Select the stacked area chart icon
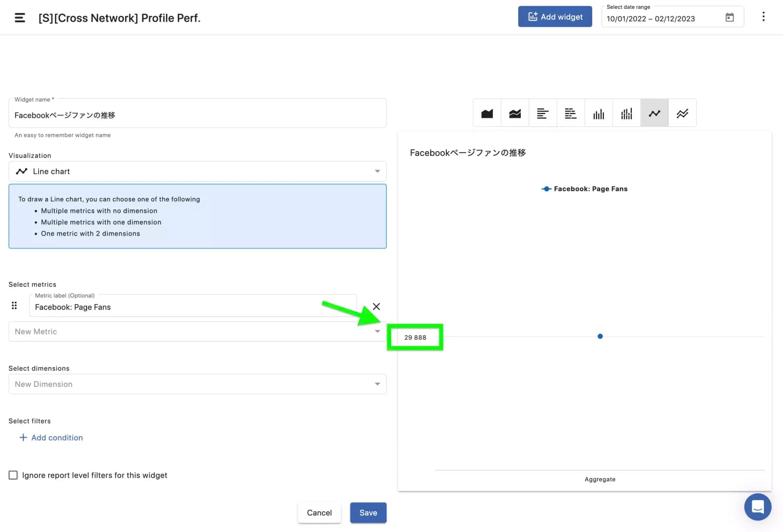 coord(515,113)
